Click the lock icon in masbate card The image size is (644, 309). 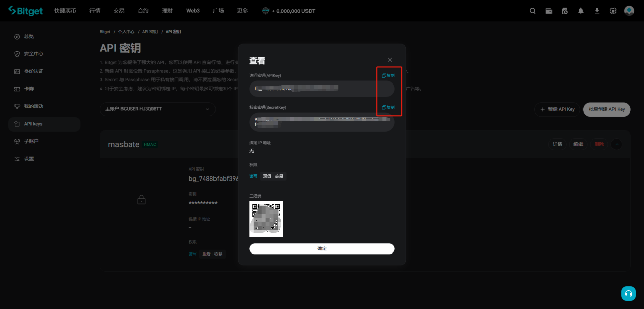click(142, 200)
